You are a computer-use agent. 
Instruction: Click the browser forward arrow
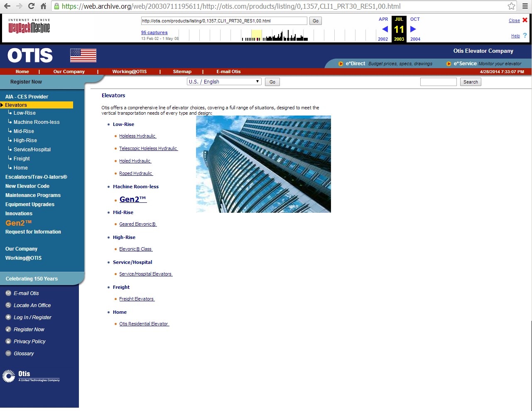point(19,6)
